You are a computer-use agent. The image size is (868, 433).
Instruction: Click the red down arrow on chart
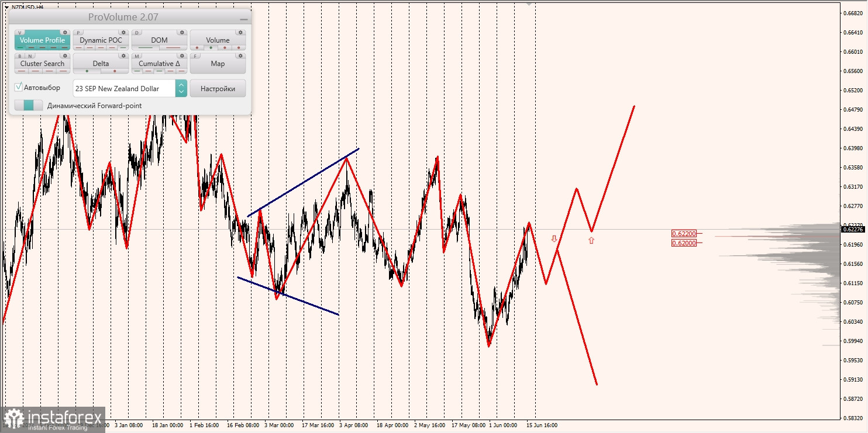coord(554,239)
